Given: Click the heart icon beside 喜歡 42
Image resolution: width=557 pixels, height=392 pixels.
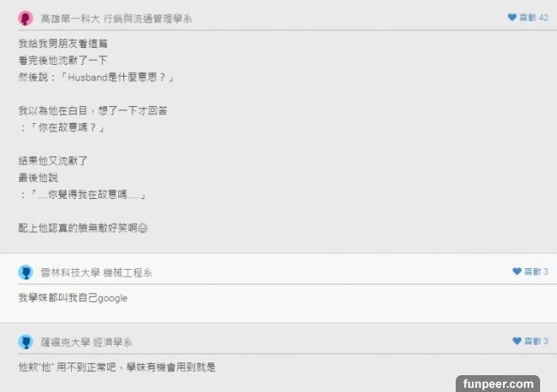Looking at the screenshot, I should (512, 18).
